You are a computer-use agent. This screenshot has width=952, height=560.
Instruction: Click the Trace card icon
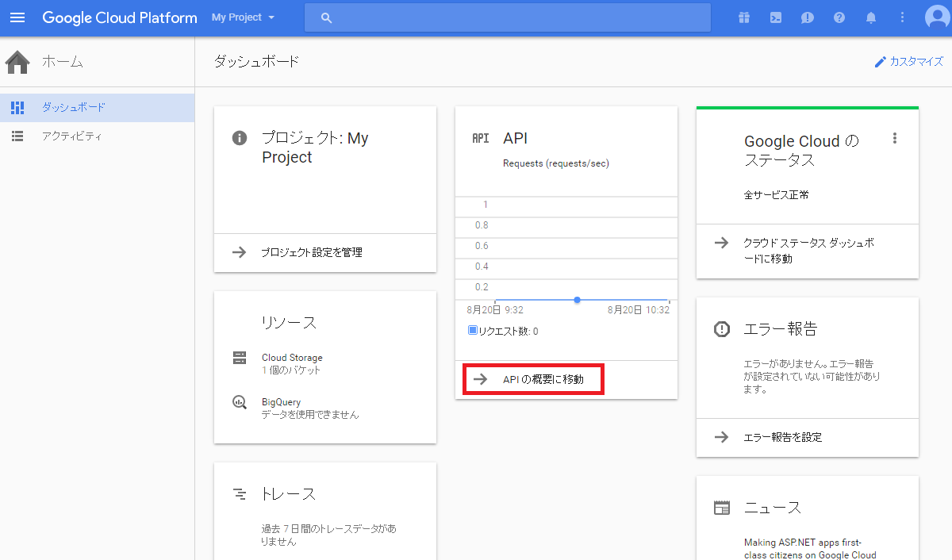point(240,494)
